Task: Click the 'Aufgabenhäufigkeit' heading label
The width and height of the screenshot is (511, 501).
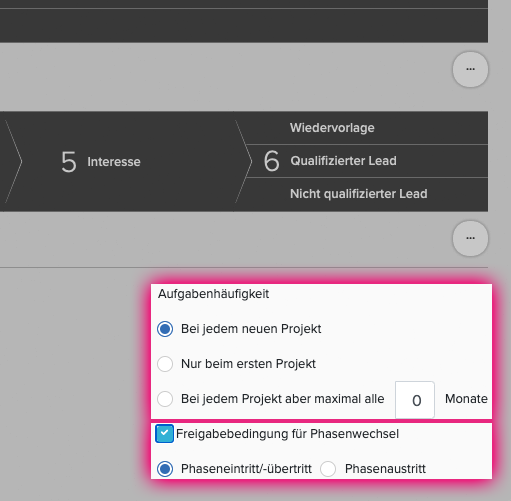Action: (213, 294)
